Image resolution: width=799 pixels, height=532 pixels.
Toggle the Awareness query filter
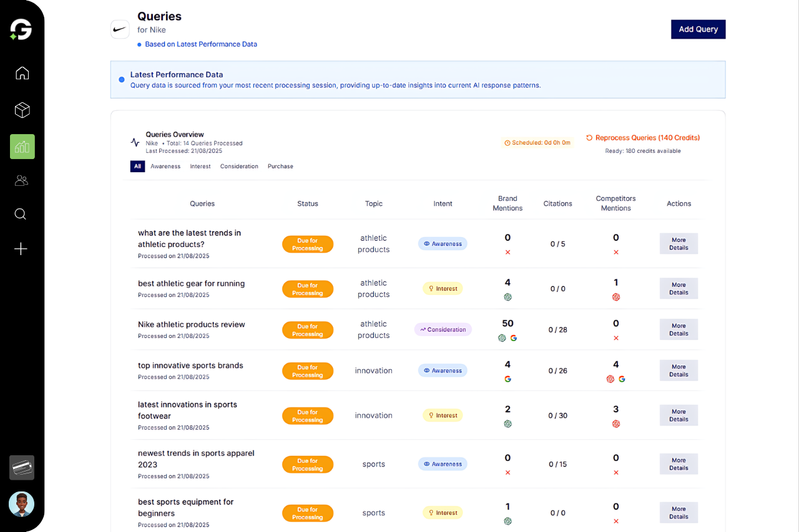point(165,166)
